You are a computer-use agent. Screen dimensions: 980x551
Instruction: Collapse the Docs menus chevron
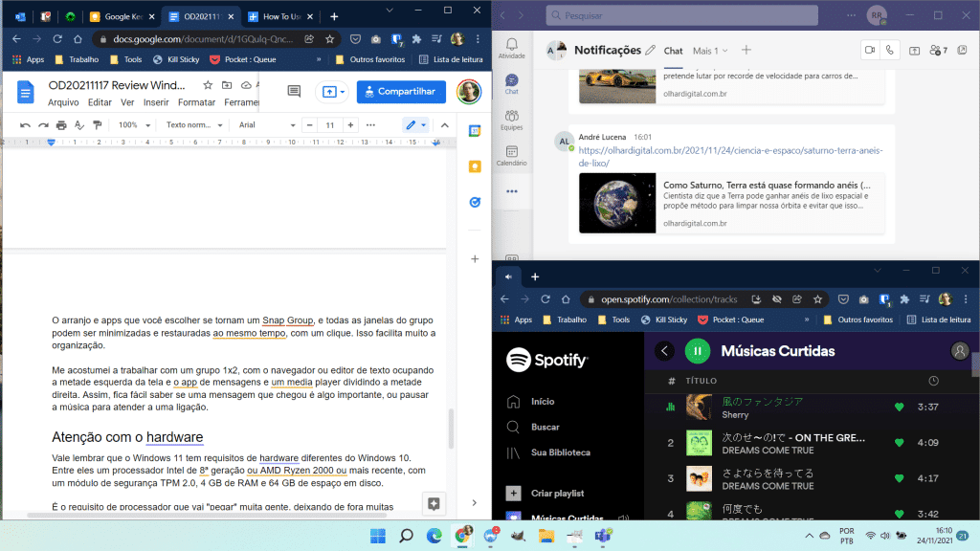[x=445, y=125]
